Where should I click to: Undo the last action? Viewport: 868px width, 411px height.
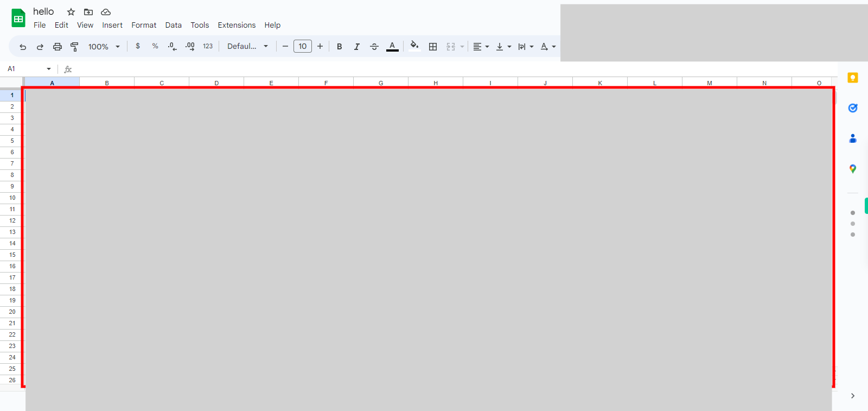point(23,47)
